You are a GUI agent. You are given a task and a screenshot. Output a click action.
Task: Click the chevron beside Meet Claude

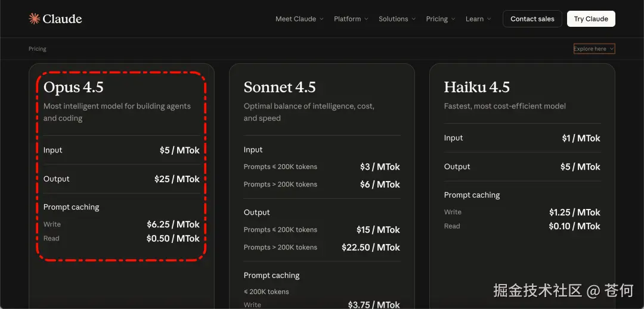click(321, 19)
